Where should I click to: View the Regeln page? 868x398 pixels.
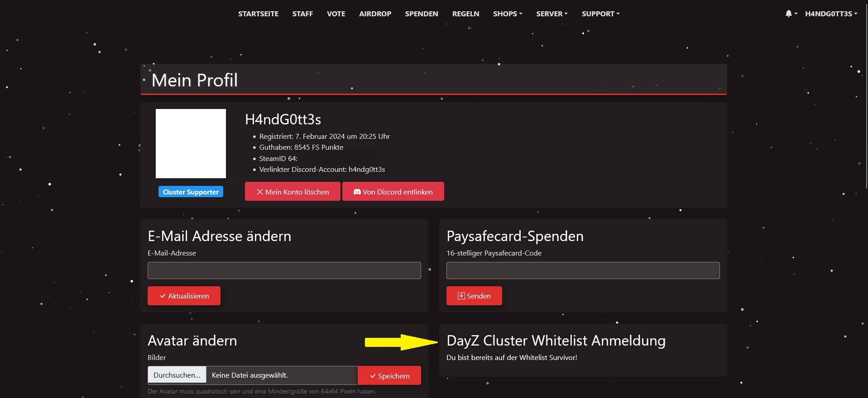465,14
